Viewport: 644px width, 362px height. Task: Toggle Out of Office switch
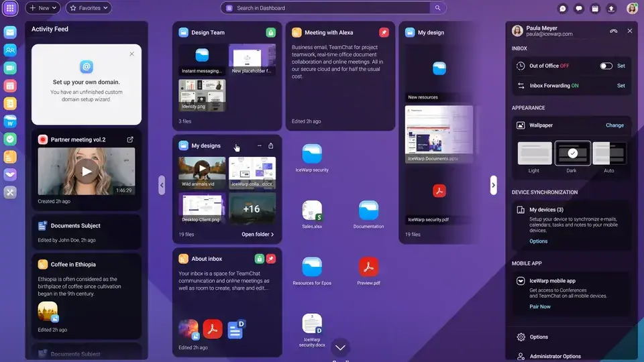click(x=606, y=66)
